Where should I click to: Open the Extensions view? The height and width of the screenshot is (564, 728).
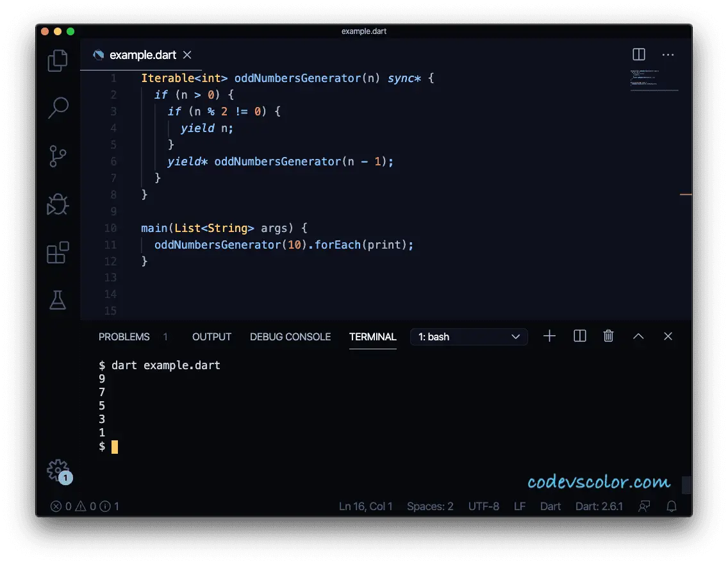pos(58,253)
